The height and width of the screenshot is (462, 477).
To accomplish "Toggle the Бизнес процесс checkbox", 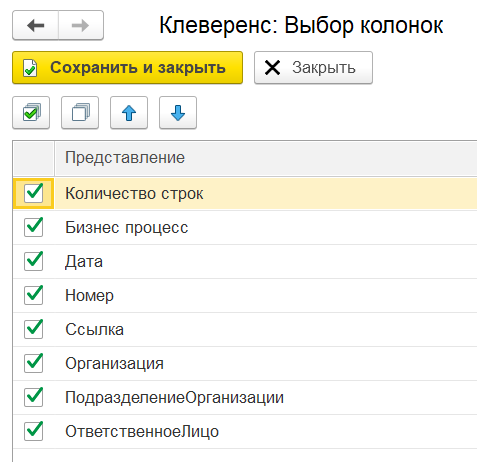I will coord(34,227).
